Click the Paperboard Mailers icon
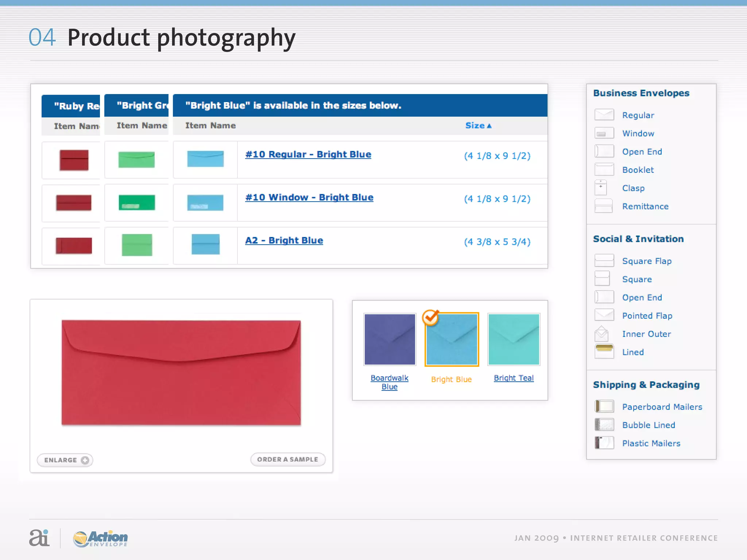This screenshot has width=747, height=560. coord(604,406)
